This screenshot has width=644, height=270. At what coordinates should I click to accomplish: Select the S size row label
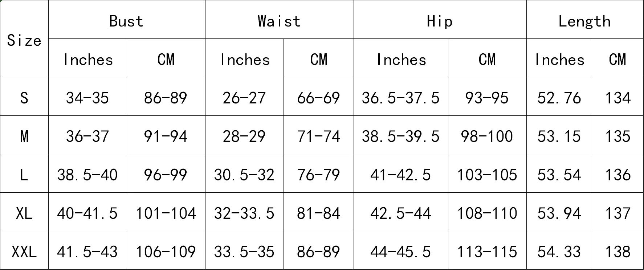point(24,97)
